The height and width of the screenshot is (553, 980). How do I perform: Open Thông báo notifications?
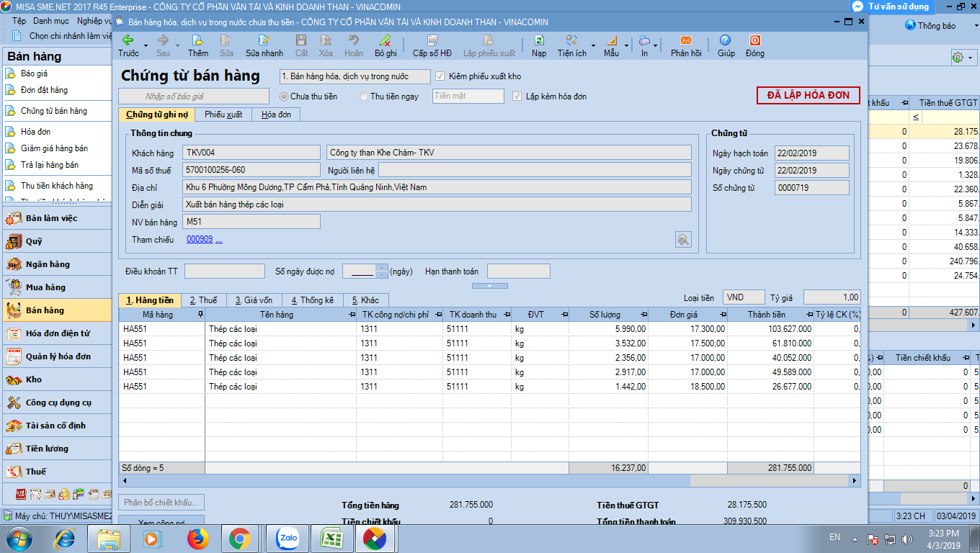coord(930,25)
